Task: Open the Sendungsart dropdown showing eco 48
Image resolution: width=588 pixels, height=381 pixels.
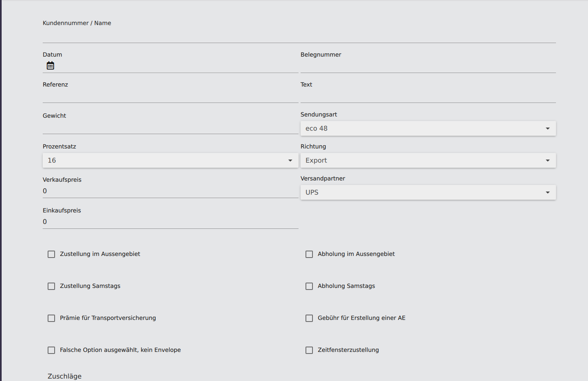Action: 428,128
